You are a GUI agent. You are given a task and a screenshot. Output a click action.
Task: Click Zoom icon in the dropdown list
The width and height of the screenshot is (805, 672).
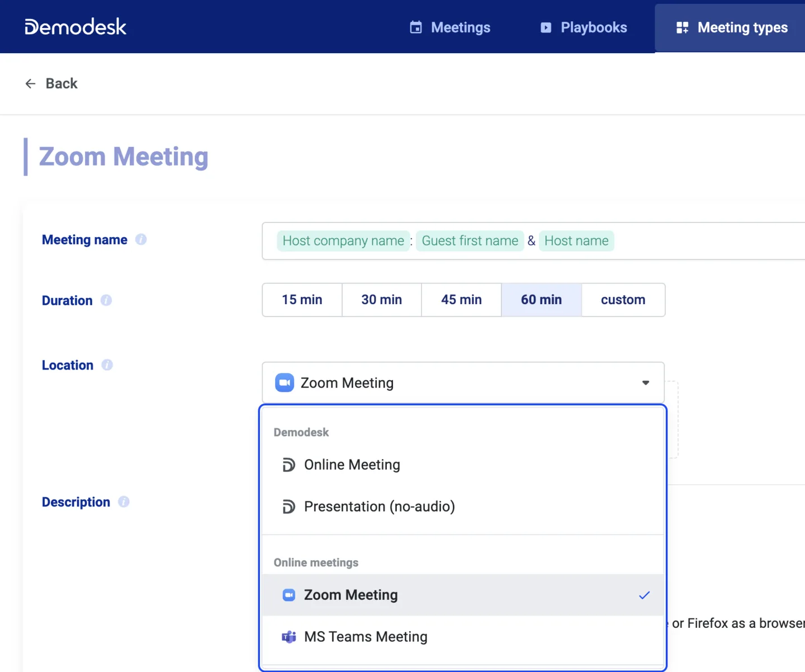point(289,595)
